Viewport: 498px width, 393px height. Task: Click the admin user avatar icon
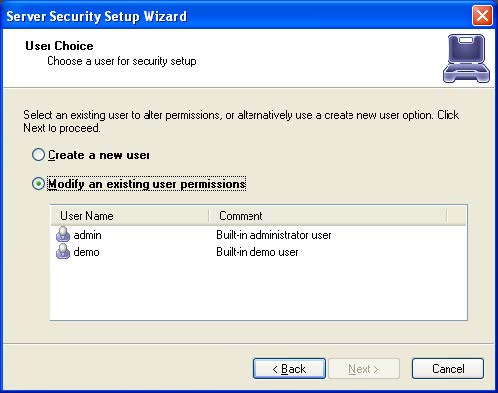click(x=63, y=234)
